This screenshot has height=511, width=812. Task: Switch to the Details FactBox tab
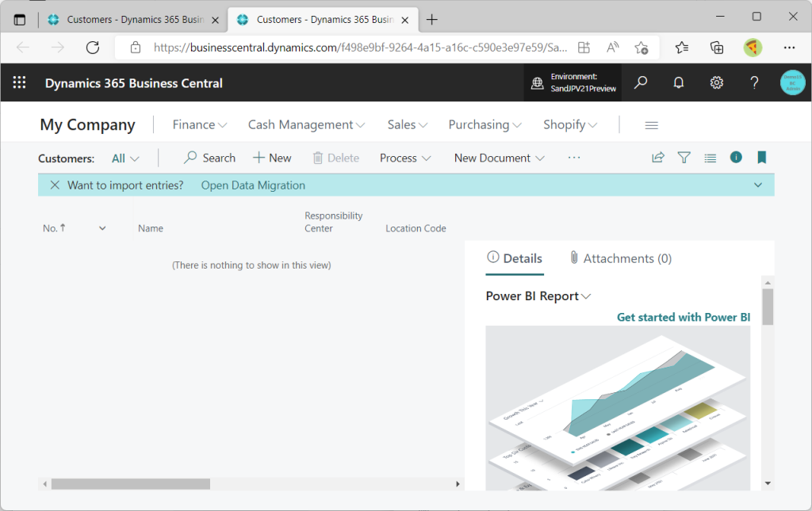(x=515, y=258)
